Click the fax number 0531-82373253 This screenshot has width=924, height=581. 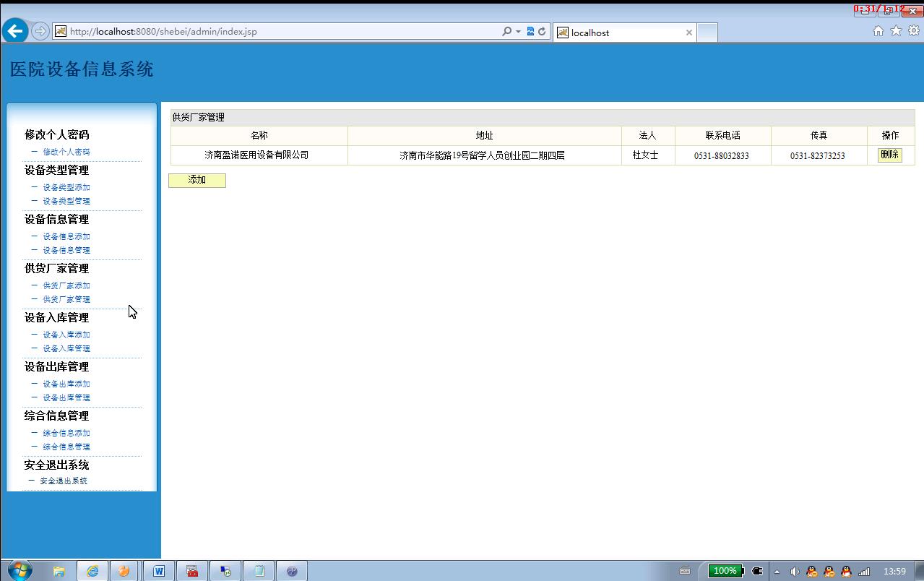pyautogui.click(x=817, y=155)
